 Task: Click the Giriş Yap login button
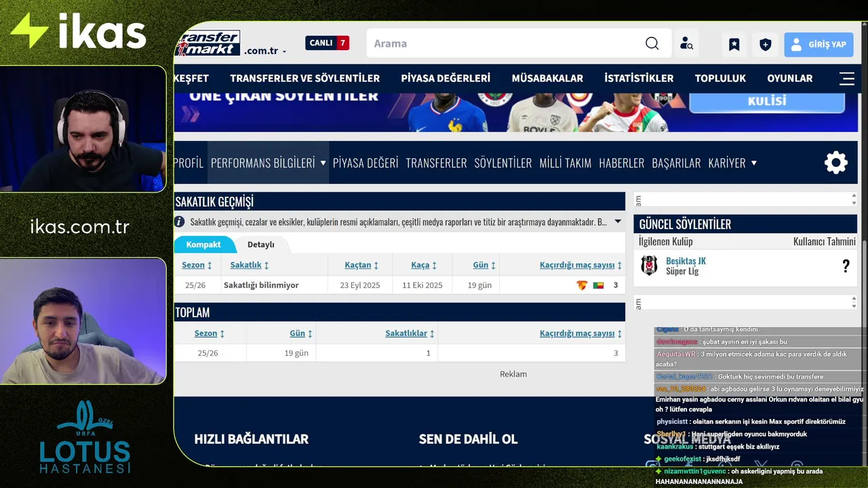click(x=819, y=45)
